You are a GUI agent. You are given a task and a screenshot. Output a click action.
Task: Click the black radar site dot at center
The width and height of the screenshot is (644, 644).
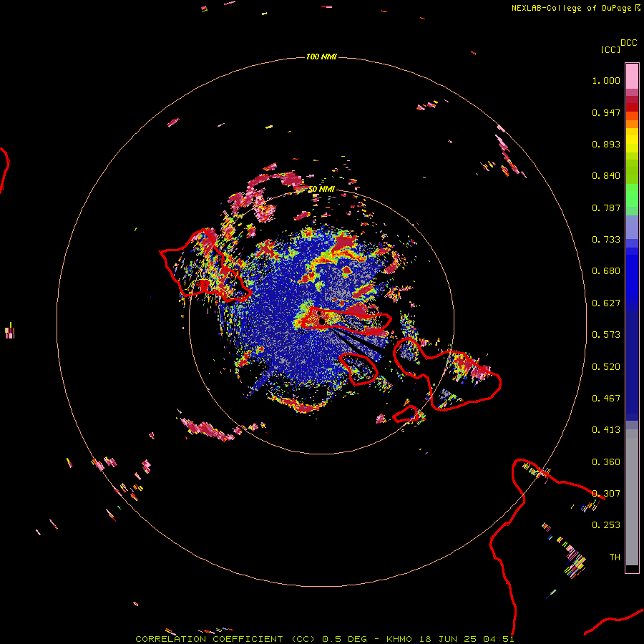[x=323, y=321]
